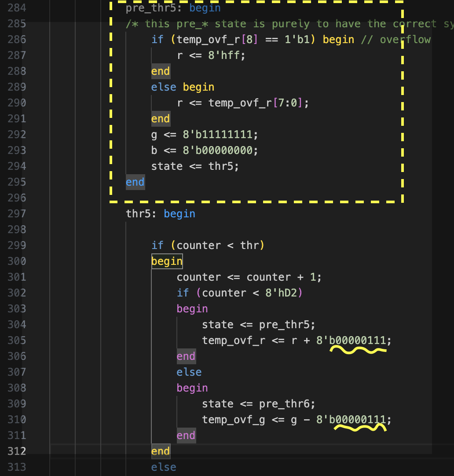Viewport: 454px width, 476px height.
Task: Click line number 284 in the gutter
Action: pyautogui.click(x=17, y=8)
